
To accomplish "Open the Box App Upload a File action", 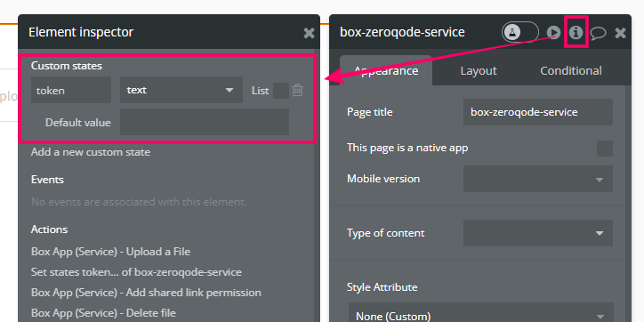I will (x=110, y=252).
